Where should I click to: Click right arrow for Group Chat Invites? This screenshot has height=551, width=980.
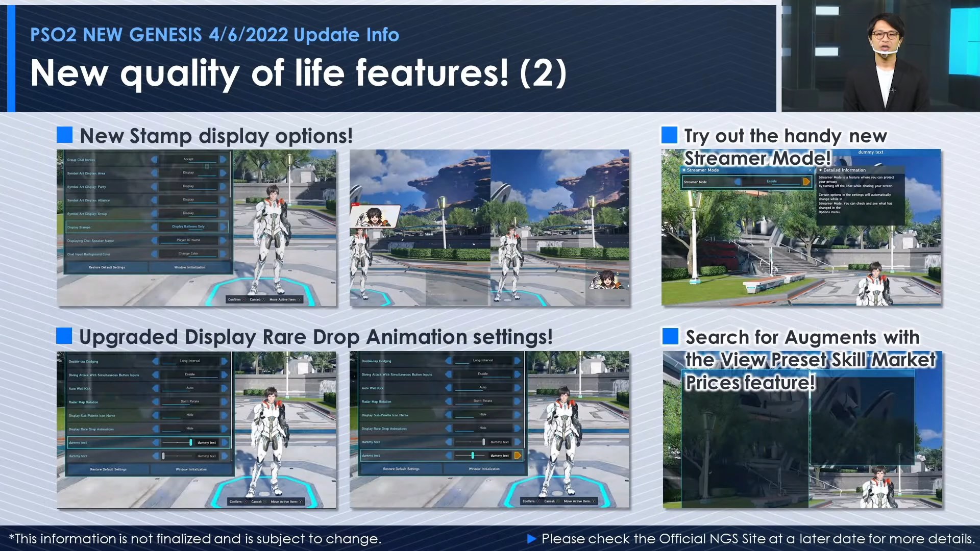click(223, 160)
